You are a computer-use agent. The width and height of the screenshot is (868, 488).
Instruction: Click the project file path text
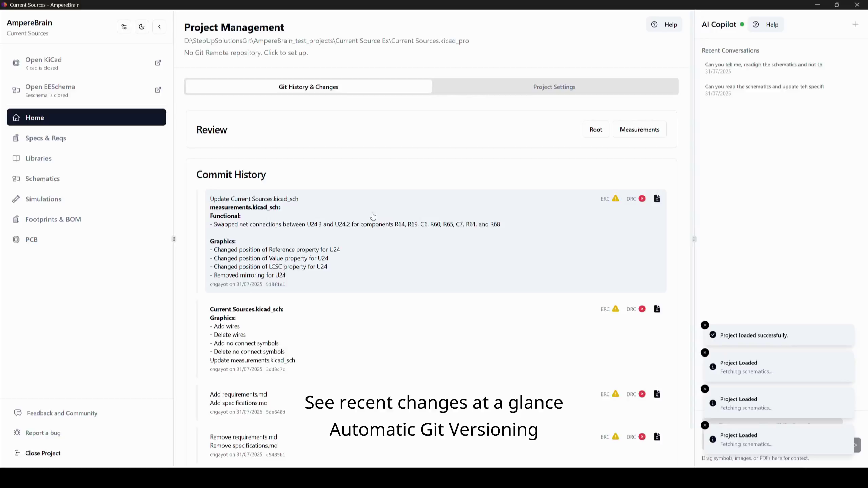click(327, 41)
